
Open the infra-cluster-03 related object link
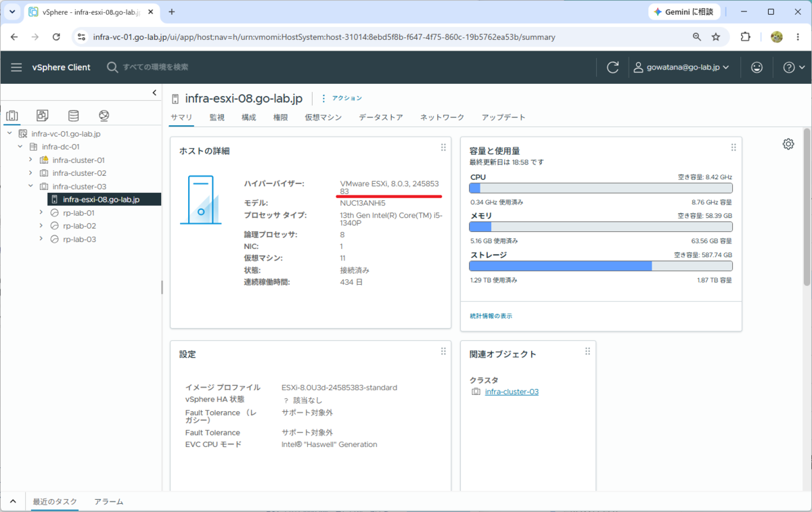pyautogui.click(x=512, y=392)
